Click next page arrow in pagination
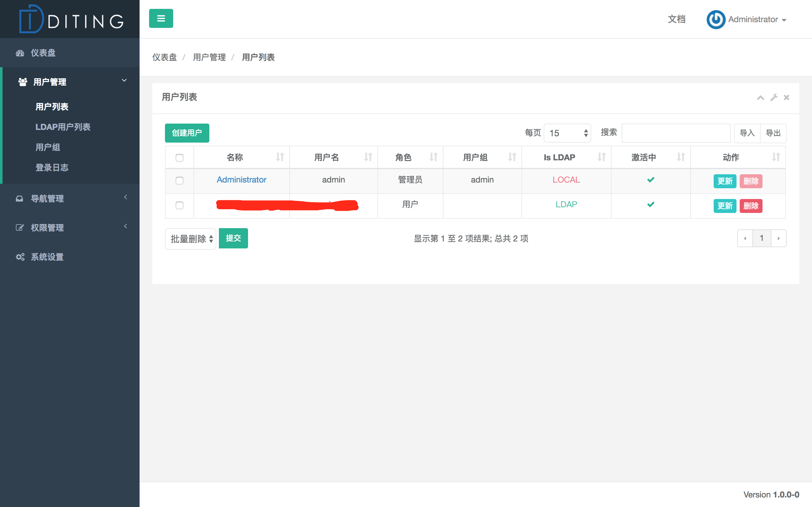This screenshot has width=812, height=507. 778,238
